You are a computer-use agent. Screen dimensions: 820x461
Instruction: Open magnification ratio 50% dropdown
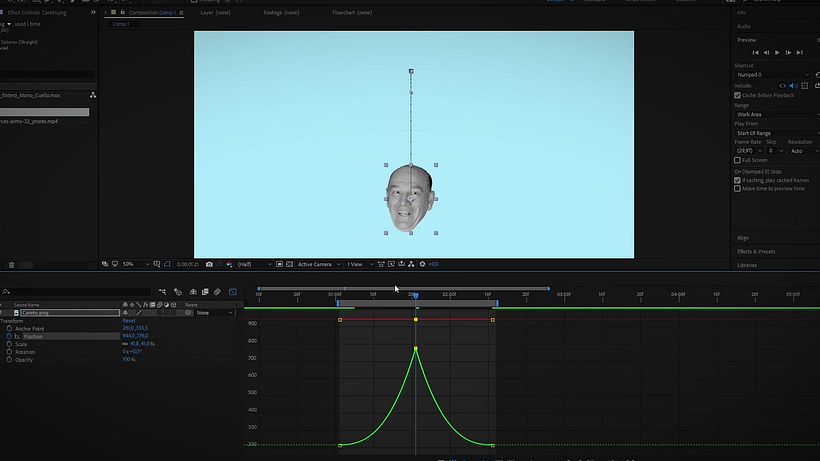coord(136,264)
